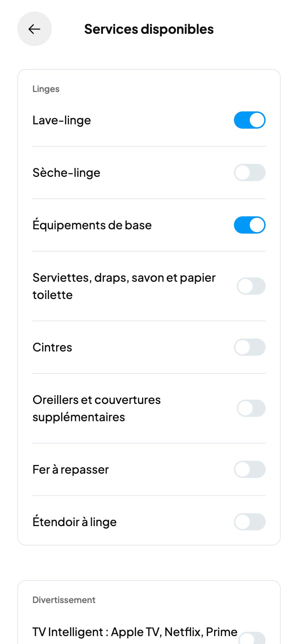Enable the Oreillers et couvertures supplémentaires switch
This screenshot has width=298, height=644.
(x=251, y=408)
